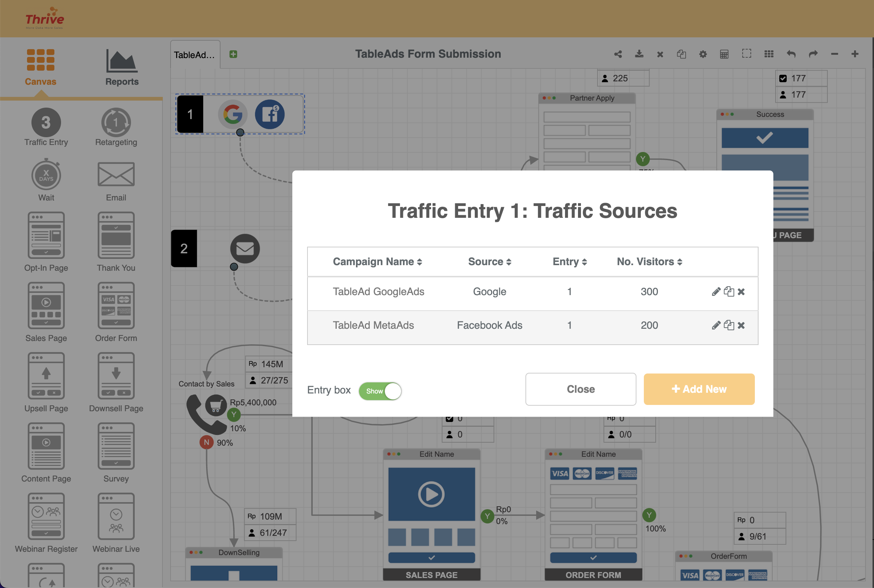
Task: Duplicate the TableAd MetaAds campaign row
Action: 729,325
